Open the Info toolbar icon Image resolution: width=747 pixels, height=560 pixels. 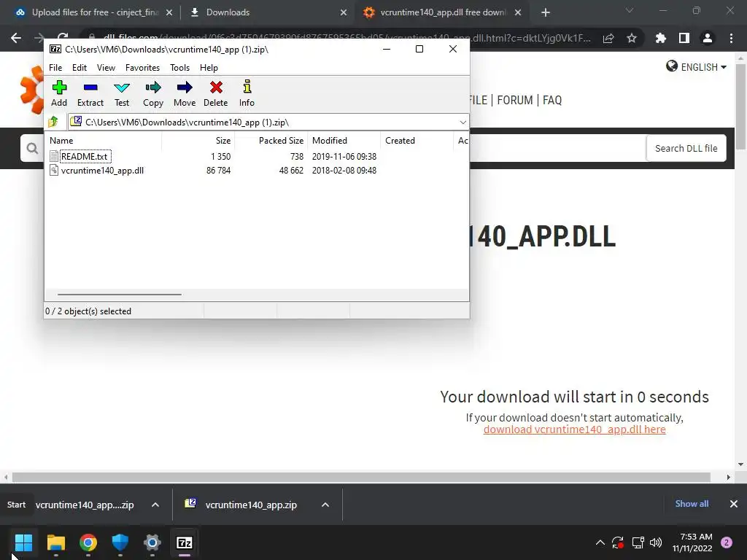pos(247,93)
